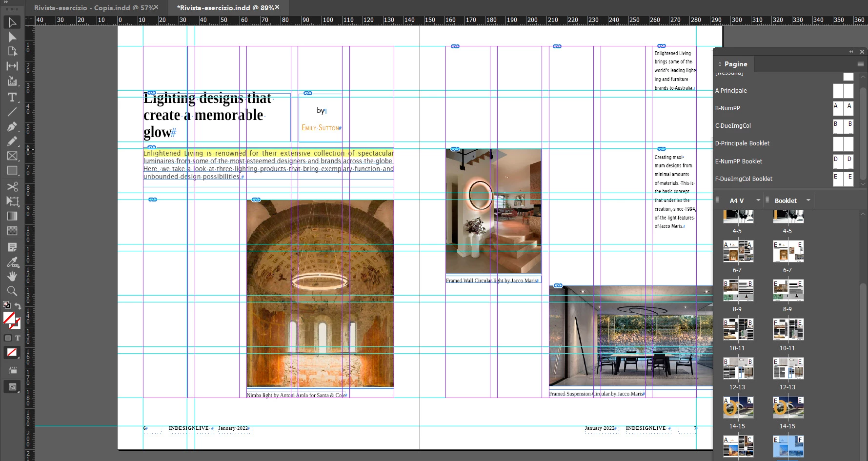Image resolution: width=868 pixels, height=461 pixels.
Task: Toggle formatting affects container button
Action: [x=8, y=338]
